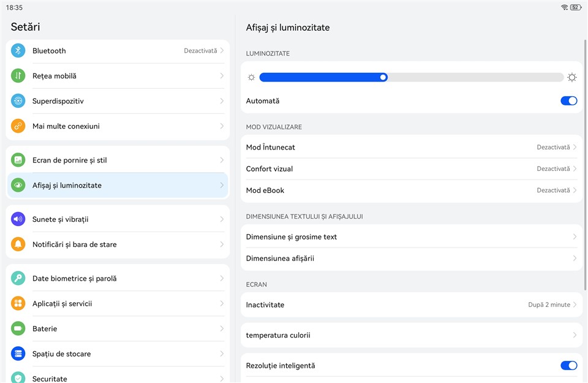588x383 pixels.
Task: Tap the Date biometrice și parolă key icon
Action: 18,278
